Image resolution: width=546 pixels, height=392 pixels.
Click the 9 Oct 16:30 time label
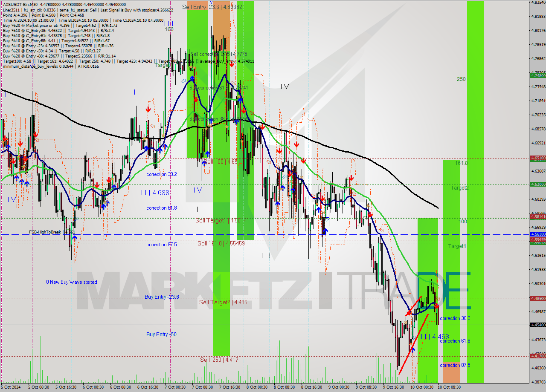tap(393, 387)
